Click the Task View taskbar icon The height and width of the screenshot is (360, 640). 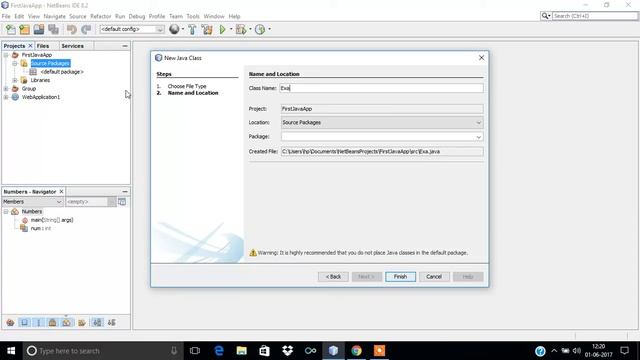coord(195,351)
